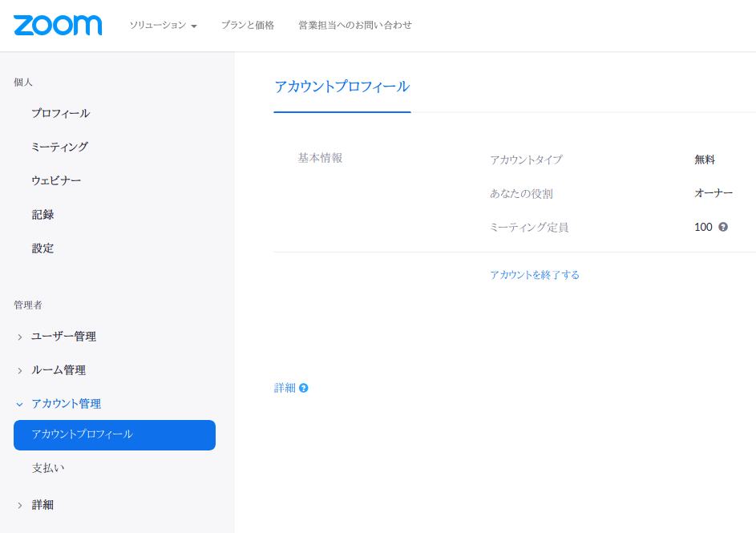Click the blue 詳細 link in content
This screenshot has height=533, width=756.
[x=285, y=388]
